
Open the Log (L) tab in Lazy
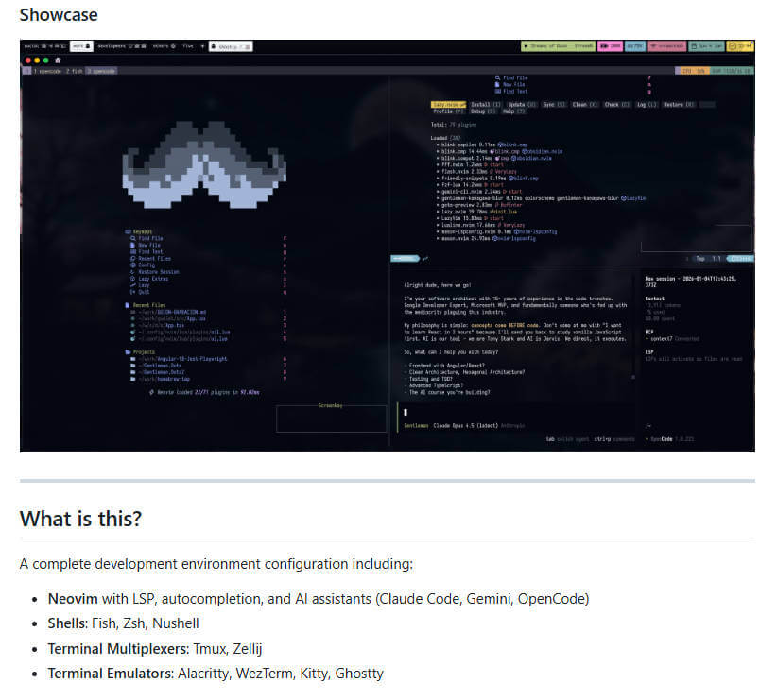tap(647, 105)
